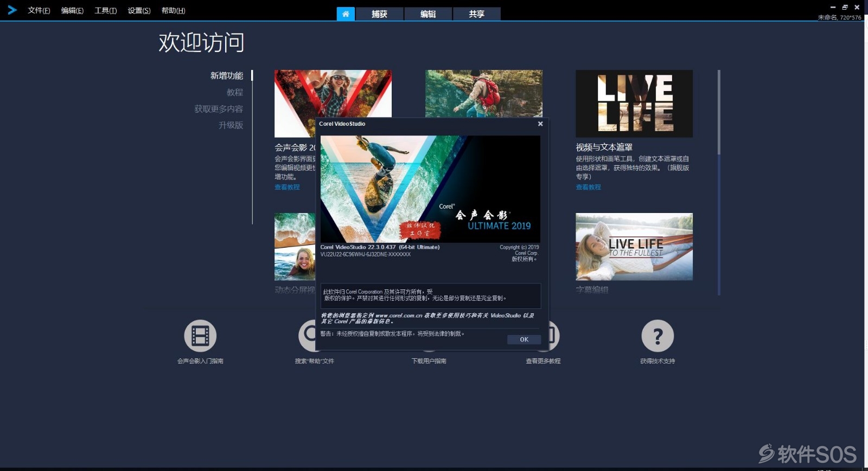The width and height of the screenshot is (868, 471).
Task: Click OK in the Corel VideoStudio dialog
Action: click(x=524, y=339)
